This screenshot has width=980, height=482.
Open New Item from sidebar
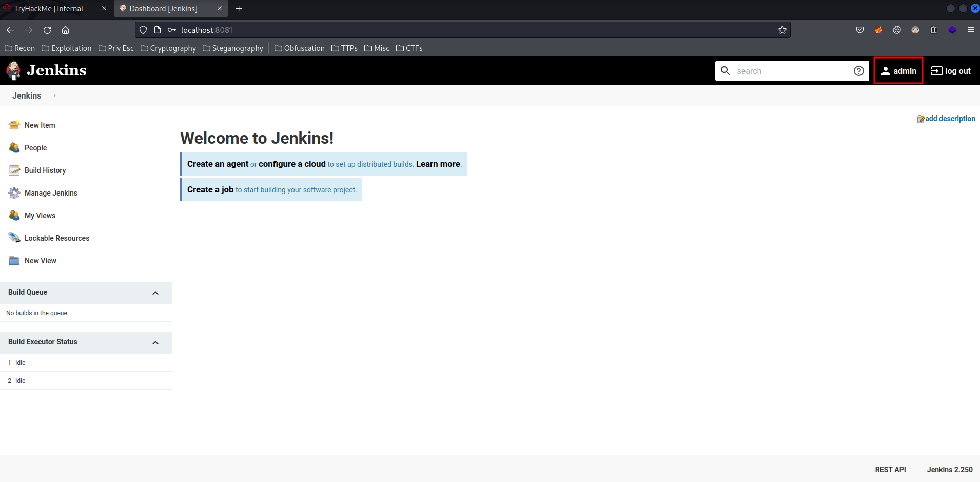click(40, 125)
